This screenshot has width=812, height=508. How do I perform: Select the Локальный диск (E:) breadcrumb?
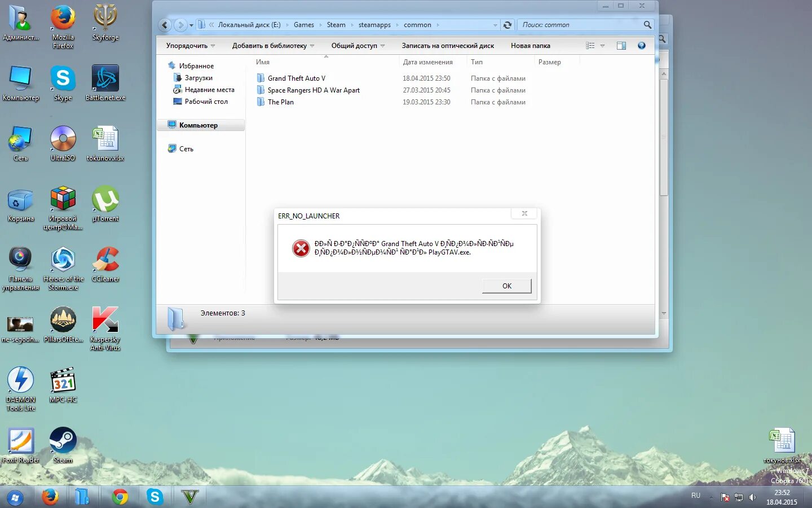tap(249, 25)
